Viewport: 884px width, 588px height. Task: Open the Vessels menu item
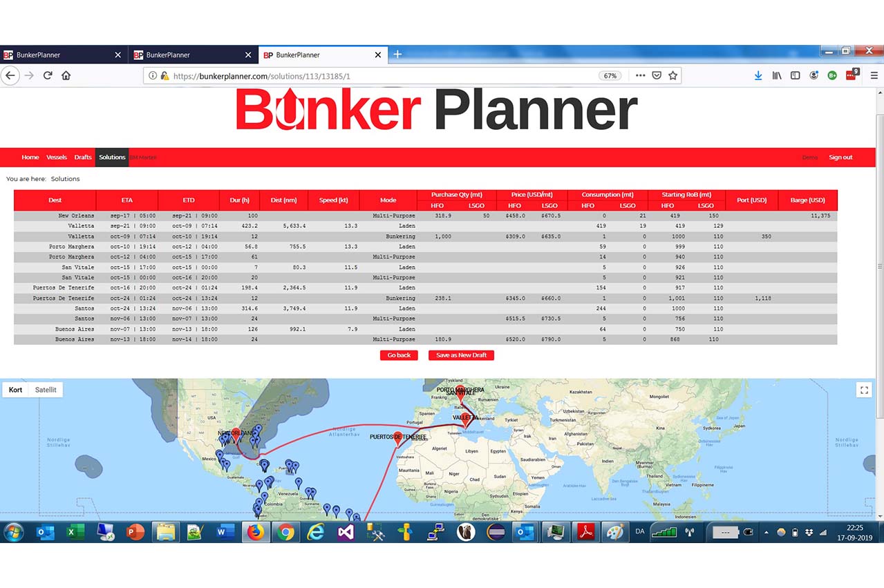pos(57,158)
